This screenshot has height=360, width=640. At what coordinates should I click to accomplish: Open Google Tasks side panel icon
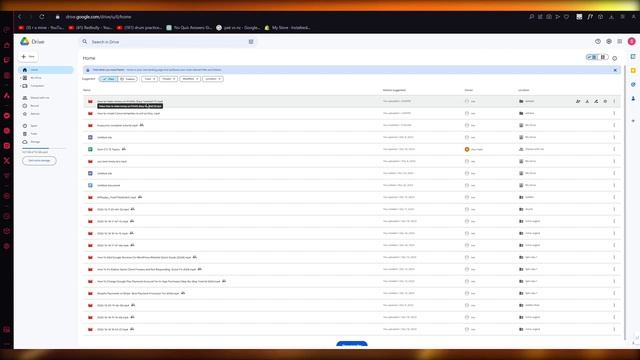(x=633, y=84)
